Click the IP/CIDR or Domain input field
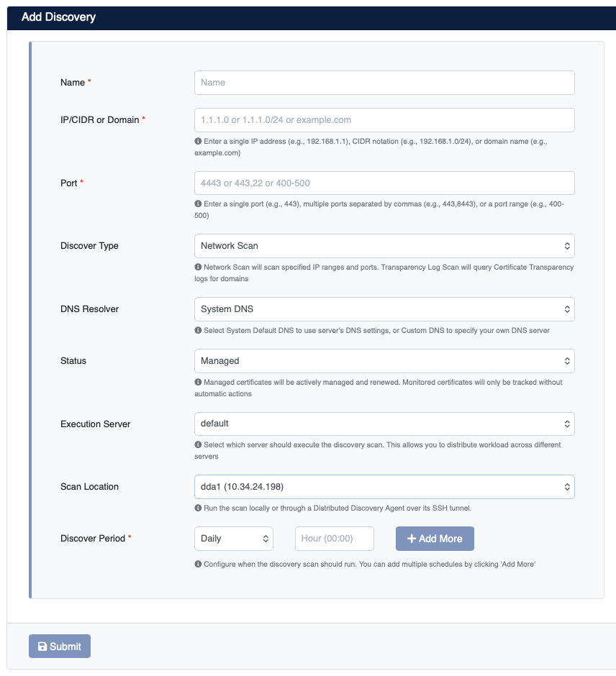The height and width of the screenshot is (676, 616). tap(384, 120)
